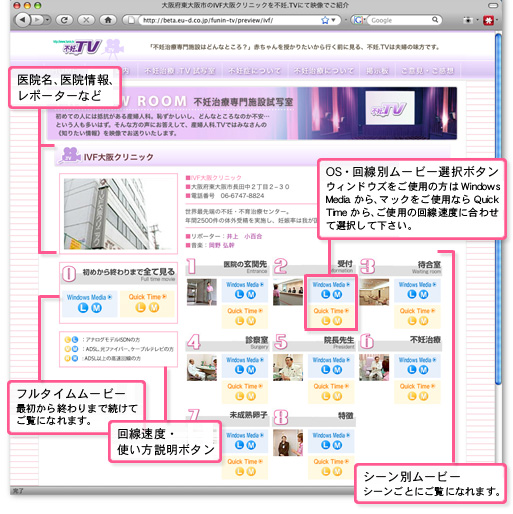Play scene 4 診察室 Windows Media L button
513x514 pixels.
[239, 370]
